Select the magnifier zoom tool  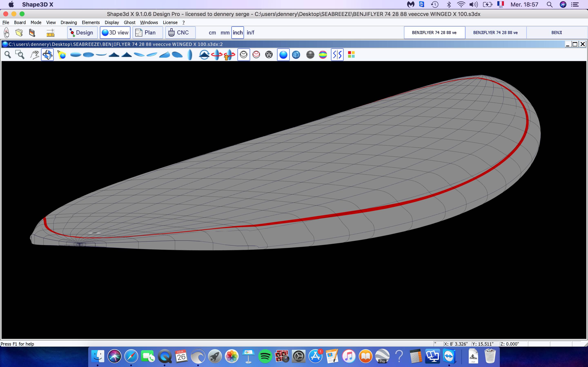pyautogui.click(x=8, y=55)
